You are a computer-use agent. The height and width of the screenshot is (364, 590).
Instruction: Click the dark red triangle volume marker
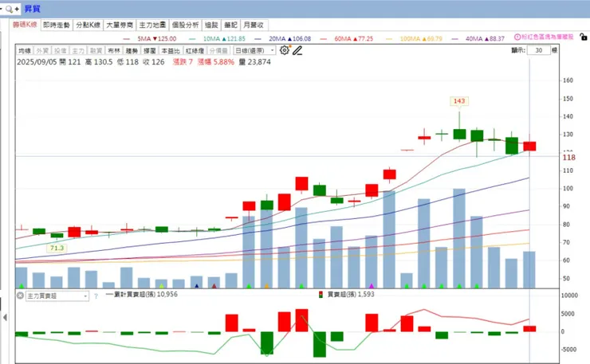tap(214, 286)
